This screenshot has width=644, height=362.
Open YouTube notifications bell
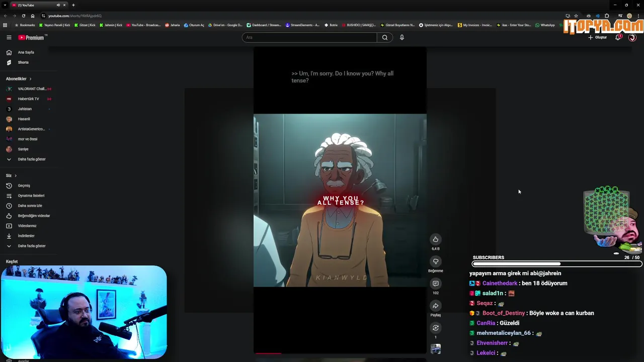tap(618, 37)
